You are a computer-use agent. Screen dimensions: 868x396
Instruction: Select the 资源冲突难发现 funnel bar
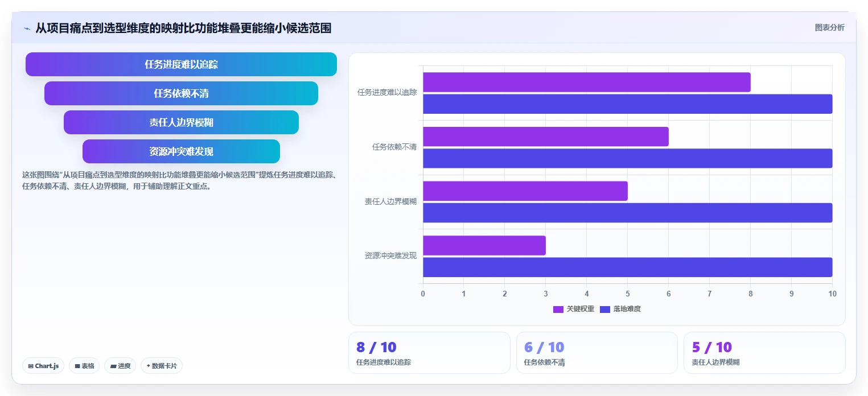click(x=181, y=151)
